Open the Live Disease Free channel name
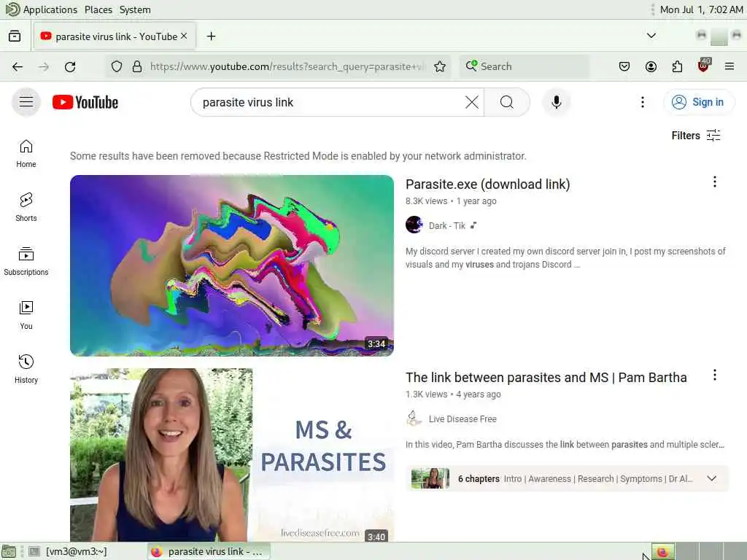The height and width of the screenshot is (560, 747). coord(462,419)
